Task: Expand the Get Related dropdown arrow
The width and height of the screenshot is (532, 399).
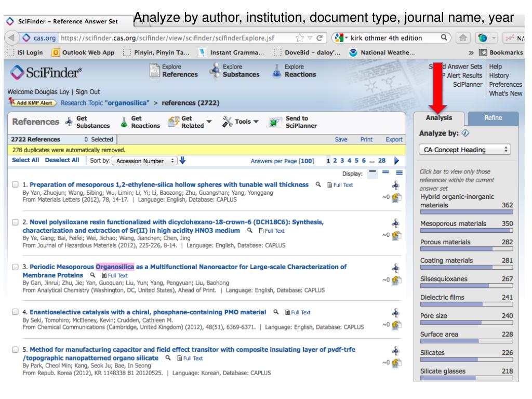Action: click(209, 122)
